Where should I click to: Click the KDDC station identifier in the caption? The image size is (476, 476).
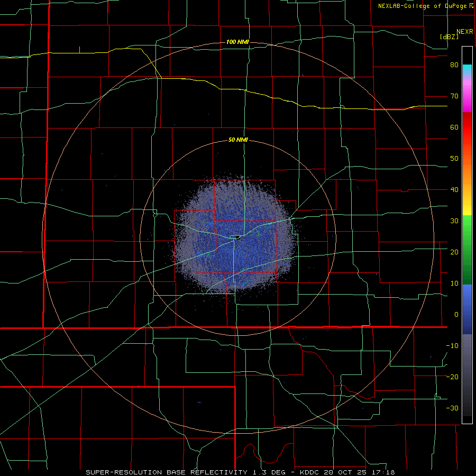click(309, 472)
